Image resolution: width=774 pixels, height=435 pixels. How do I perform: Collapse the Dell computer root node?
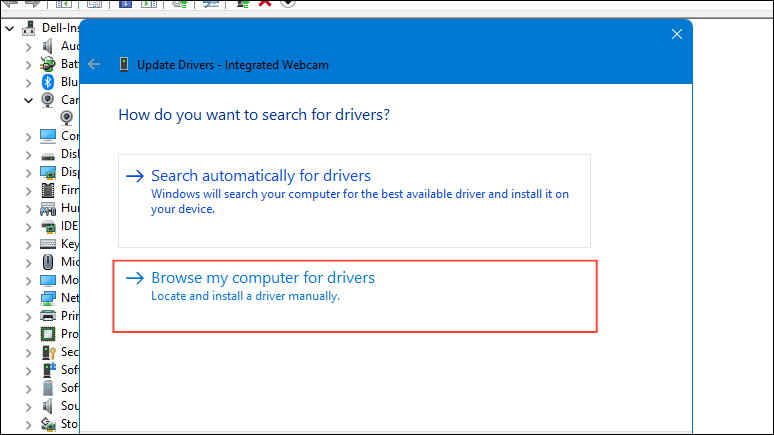tap(10, 28)
